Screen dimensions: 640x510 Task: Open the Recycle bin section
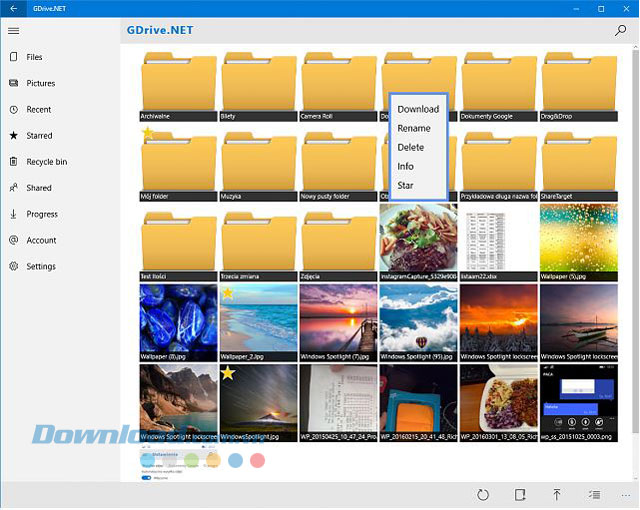(x=46, y=162)
